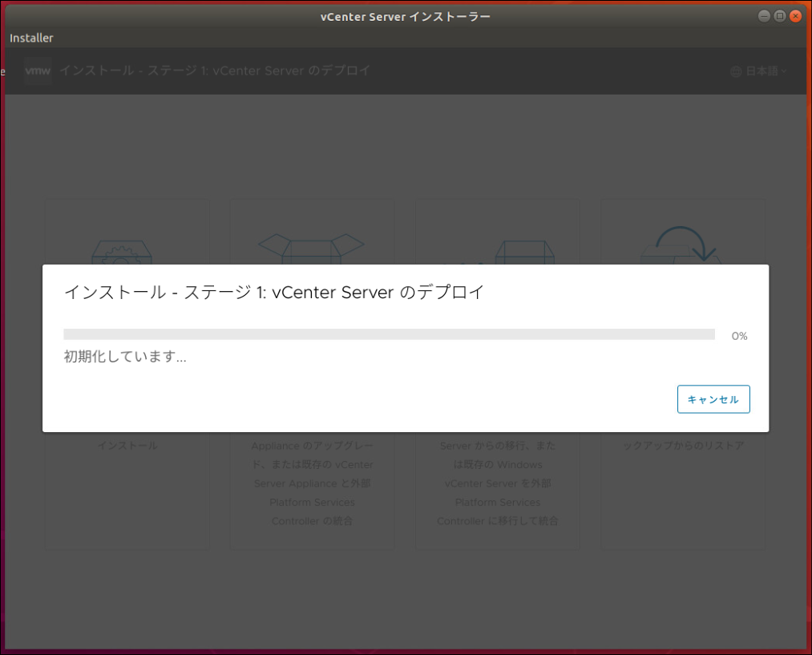Select the バックアップからのリストア card text
812x655 pixels.
[x=683, y=445]
